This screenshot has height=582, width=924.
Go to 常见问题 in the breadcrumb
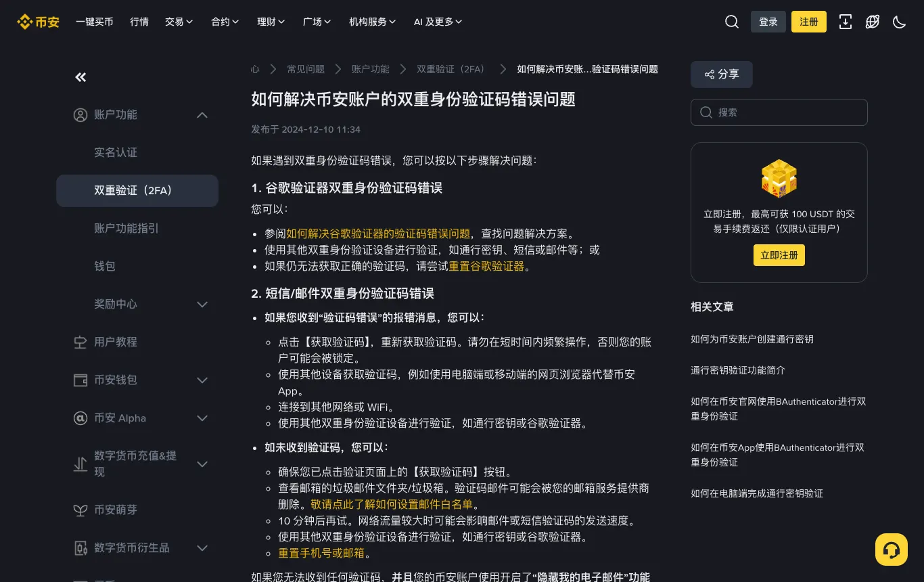click(x=306, y=69)
